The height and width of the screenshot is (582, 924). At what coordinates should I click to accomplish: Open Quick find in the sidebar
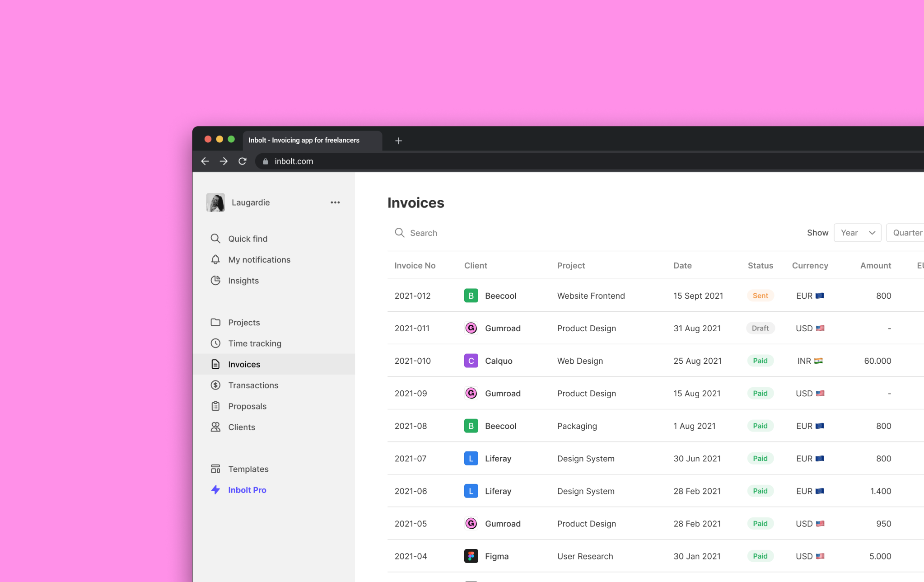[274, 239]
